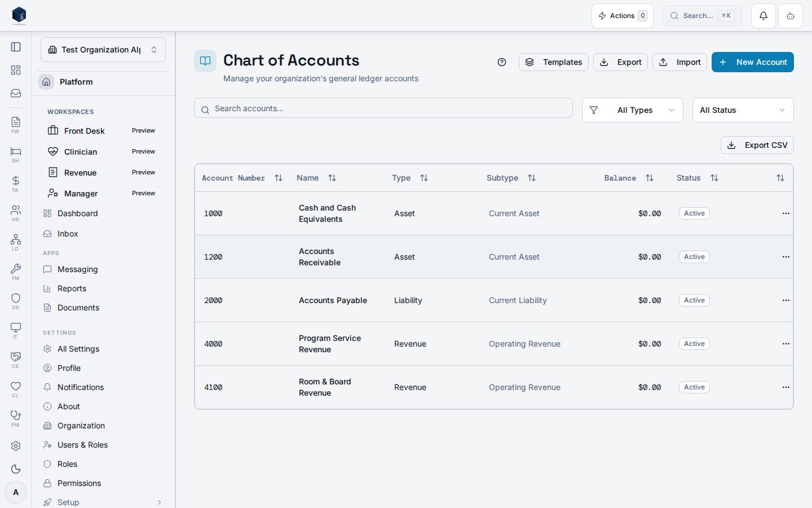Focus the Search accounts field
Viewport: 812px width, 508px height.
383,108
